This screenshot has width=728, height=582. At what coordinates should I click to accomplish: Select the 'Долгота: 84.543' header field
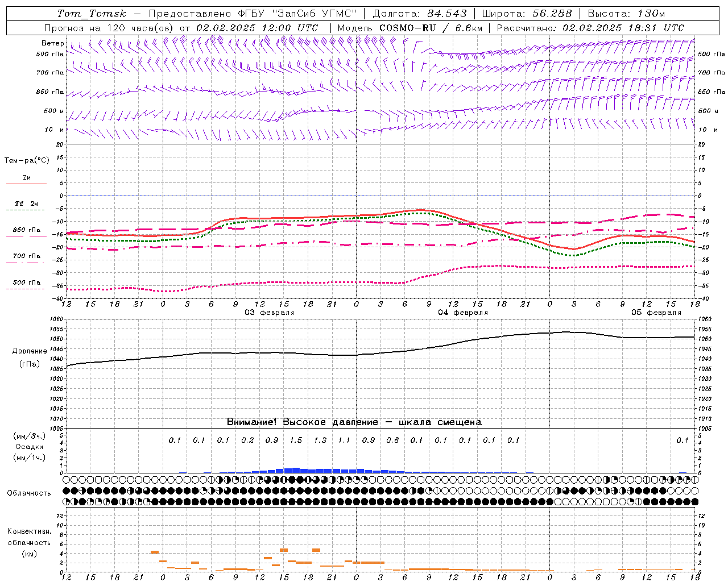(420, 14)
